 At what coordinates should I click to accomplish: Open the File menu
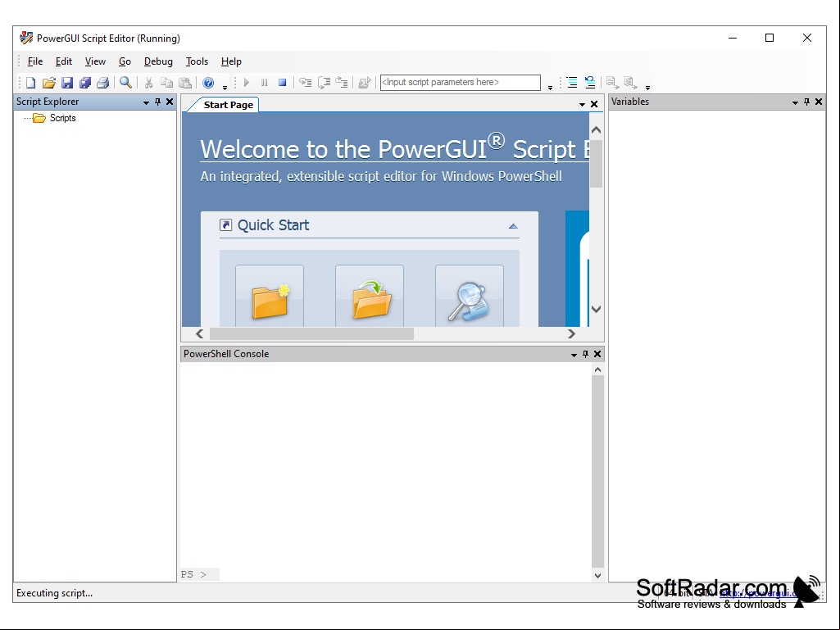(x=34, y=61)
